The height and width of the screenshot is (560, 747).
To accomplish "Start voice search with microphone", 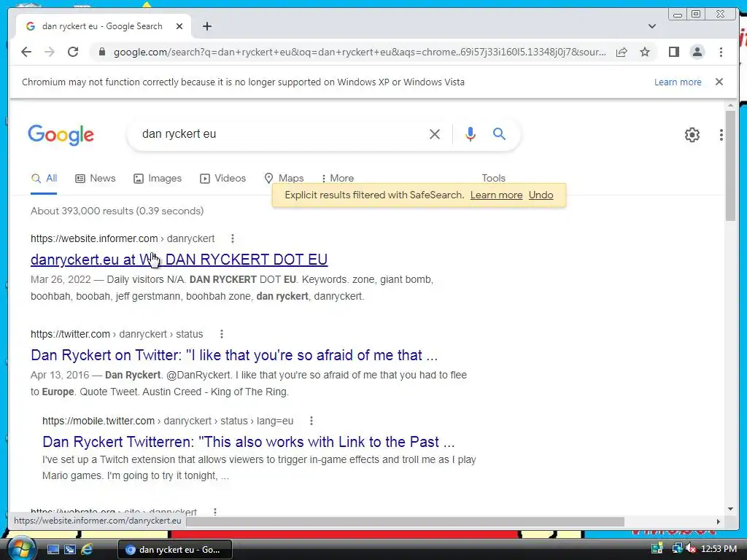I will (471, 134).
